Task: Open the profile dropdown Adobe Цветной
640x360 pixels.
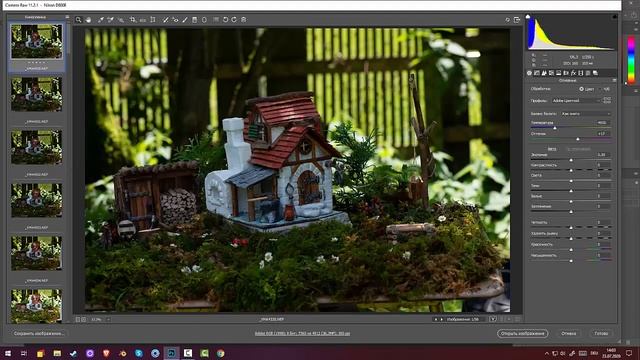Action: 576,100
